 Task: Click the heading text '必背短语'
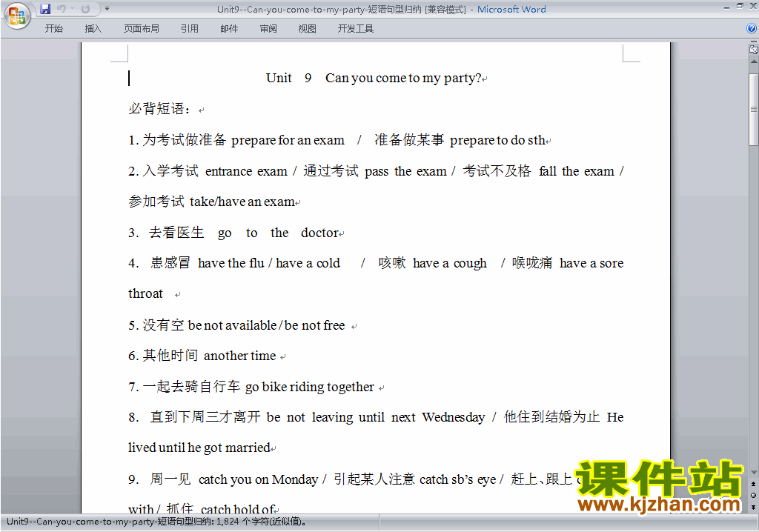pyautogui.click(x=156, y=108)
